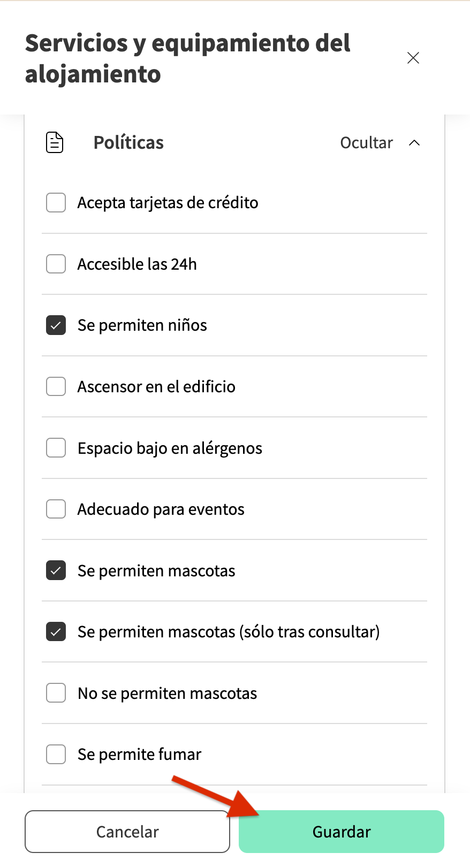
Task: Click the Se permite fumar label text
Action: tap(139, 754)
